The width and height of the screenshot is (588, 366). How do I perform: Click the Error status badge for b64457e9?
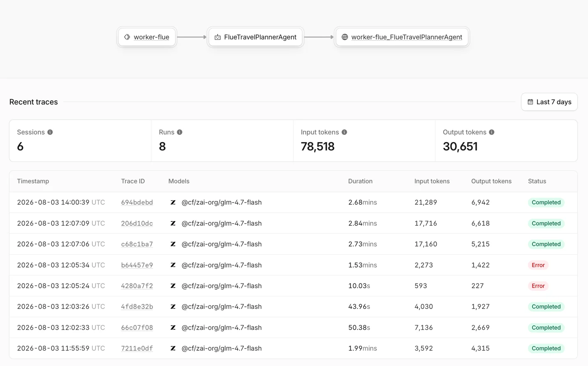click(x=538, y=265)
